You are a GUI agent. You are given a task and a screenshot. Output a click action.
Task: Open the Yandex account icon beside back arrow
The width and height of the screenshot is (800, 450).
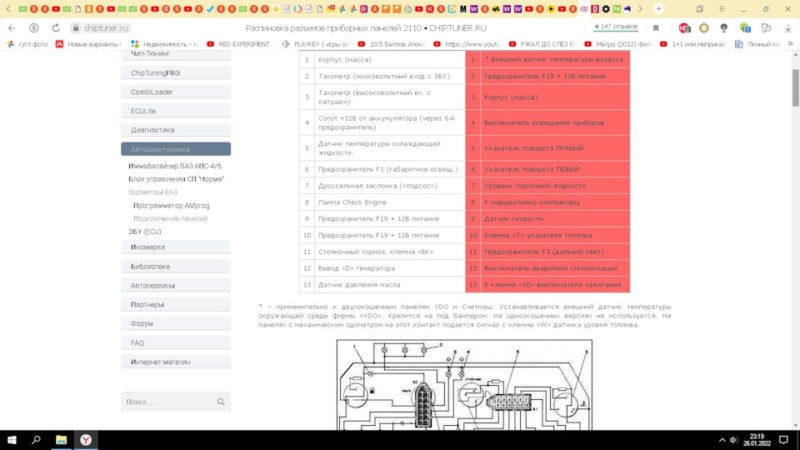(x=34, y=28)
